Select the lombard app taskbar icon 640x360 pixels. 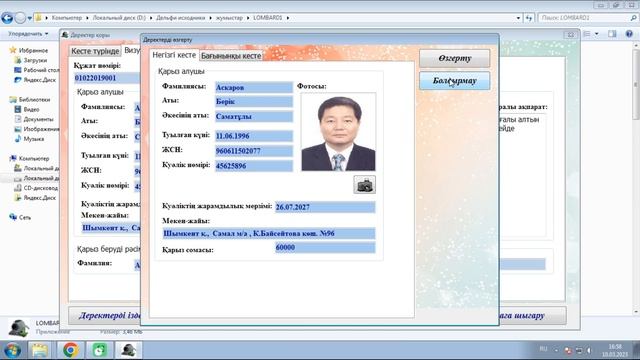(x=128, y=350)
